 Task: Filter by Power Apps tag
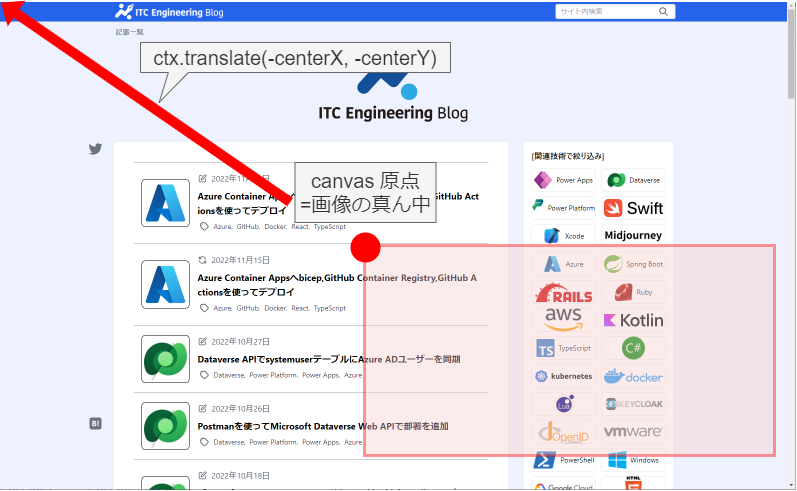click(563, 180)
